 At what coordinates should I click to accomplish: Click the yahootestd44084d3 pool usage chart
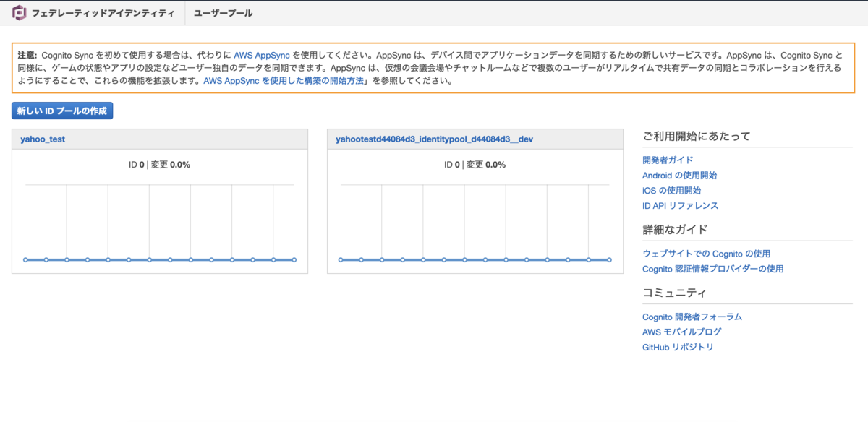tap(475, 223)
